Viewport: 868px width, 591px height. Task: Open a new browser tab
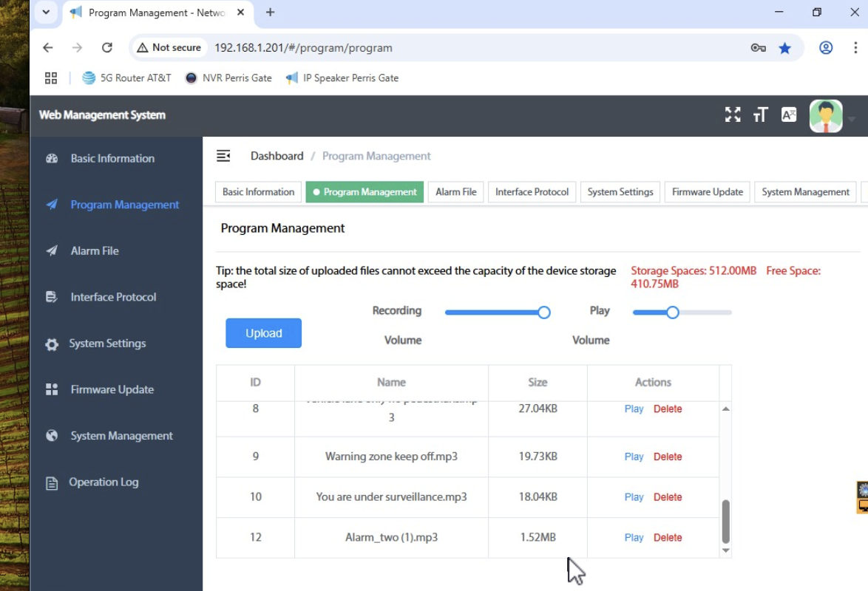coord(270,12)
